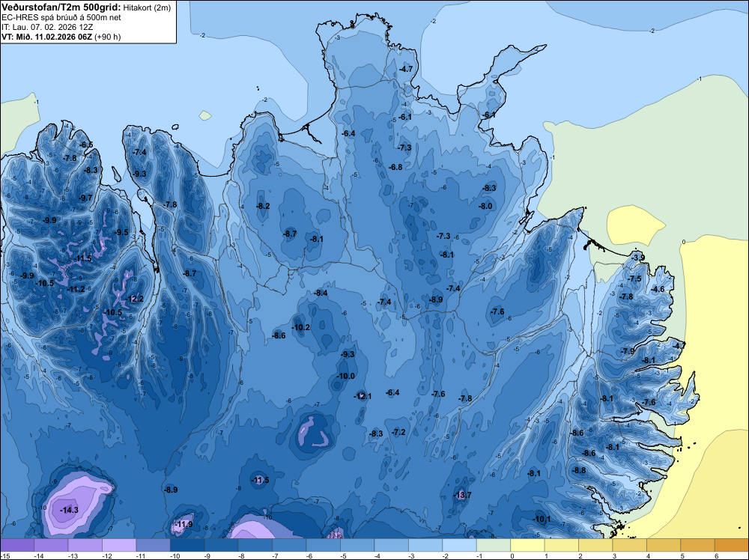Click the -12.2 temperature label
Screen dimensions: 749x560
(x=135, y=299)
